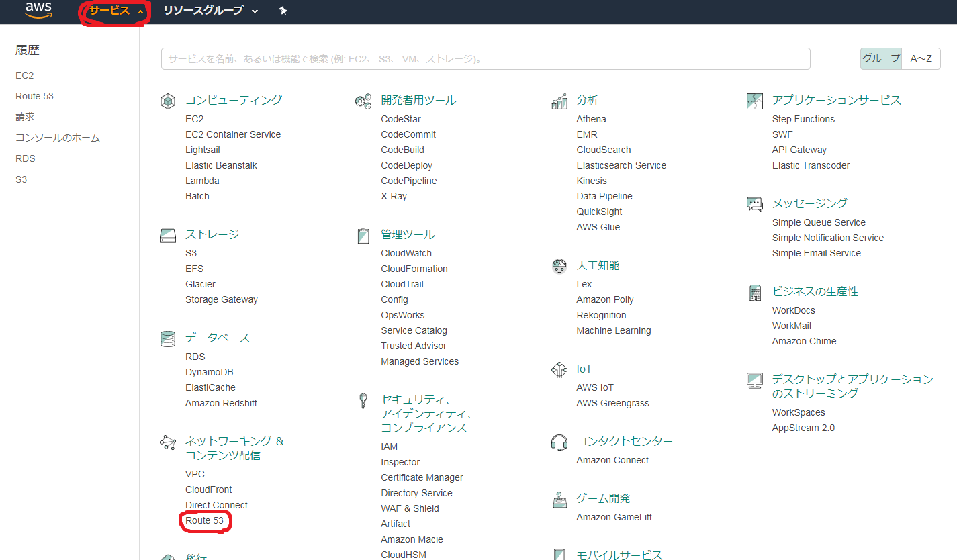Click the service search input field
Screen dimensions: 957x560
(x=485, y=59)
